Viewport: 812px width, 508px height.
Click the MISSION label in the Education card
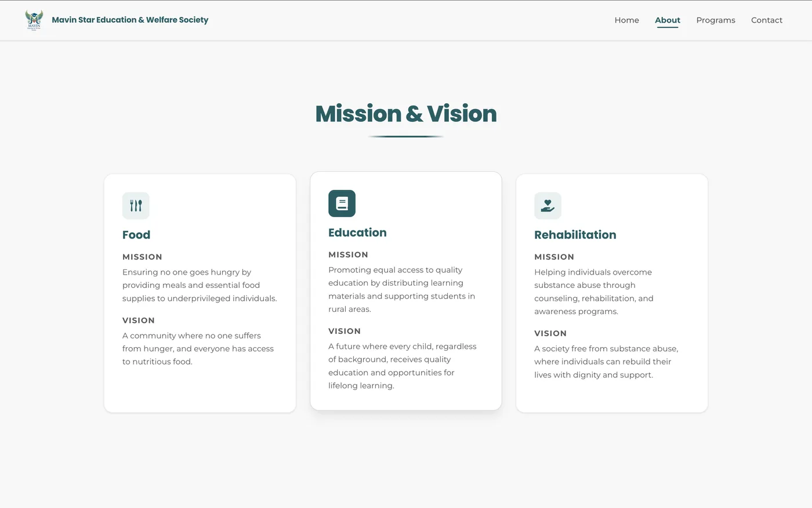pyautogui.click(x=348, y=254)
